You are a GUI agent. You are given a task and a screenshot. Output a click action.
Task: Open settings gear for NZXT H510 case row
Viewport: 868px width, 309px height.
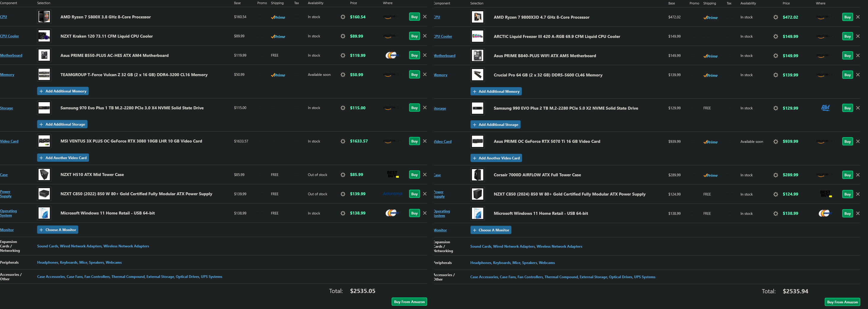click(x=343, y=175)
